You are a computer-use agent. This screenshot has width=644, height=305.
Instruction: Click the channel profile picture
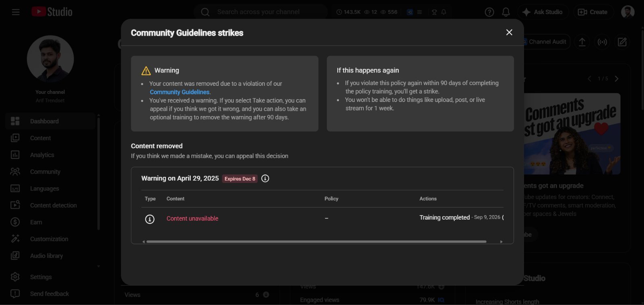pos(50,59)
